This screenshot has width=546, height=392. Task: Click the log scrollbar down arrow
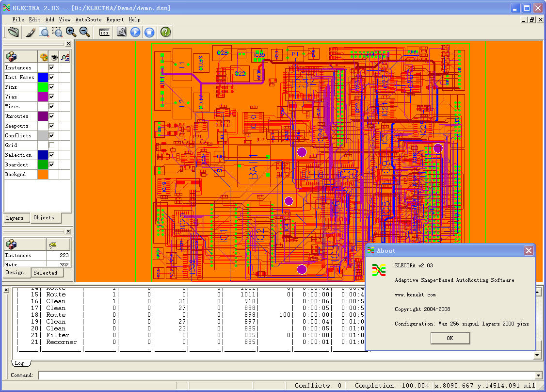point(537,355)
